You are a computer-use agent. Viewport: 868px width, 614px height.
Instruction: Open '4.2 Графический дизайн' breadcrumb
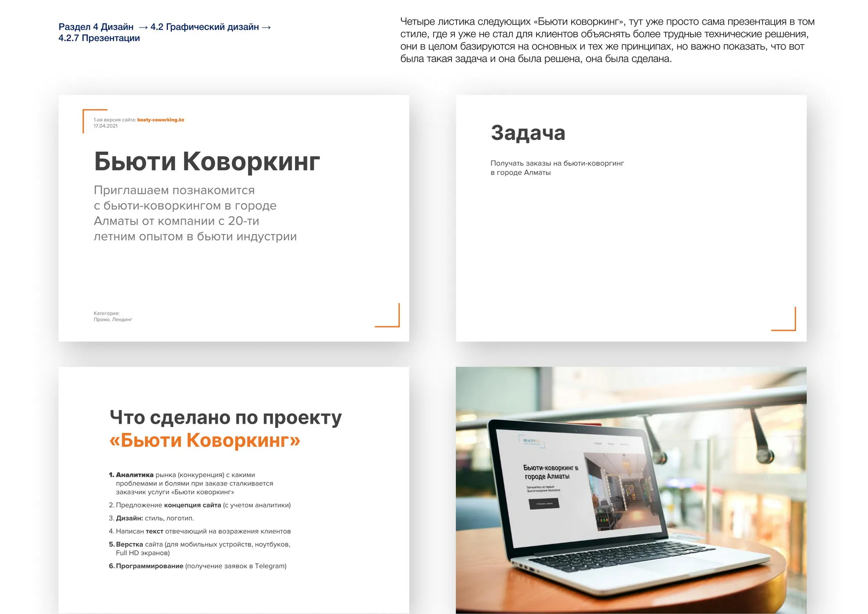point(204,27)
